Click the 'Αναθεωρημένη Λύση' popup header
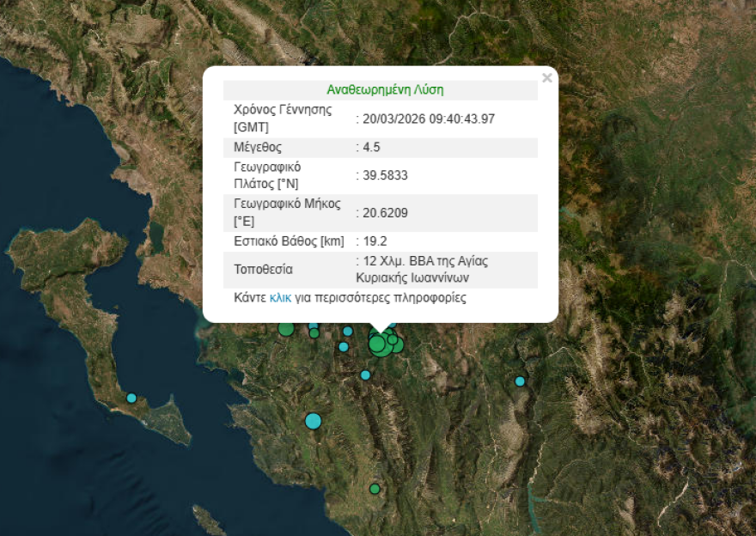Viewport: 756px width, 536px height. coord(385,89)
